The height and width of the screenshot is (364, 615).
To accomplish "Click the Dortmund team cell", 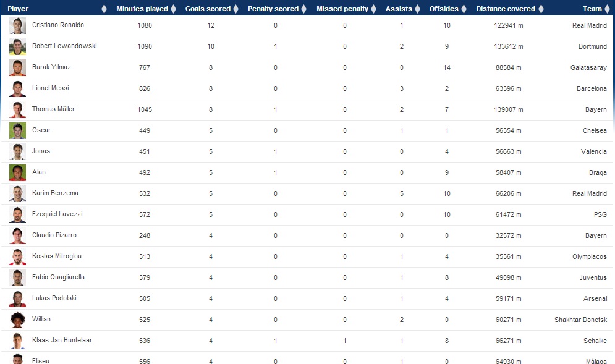I will pyautogui.click(x=593, y=47).
